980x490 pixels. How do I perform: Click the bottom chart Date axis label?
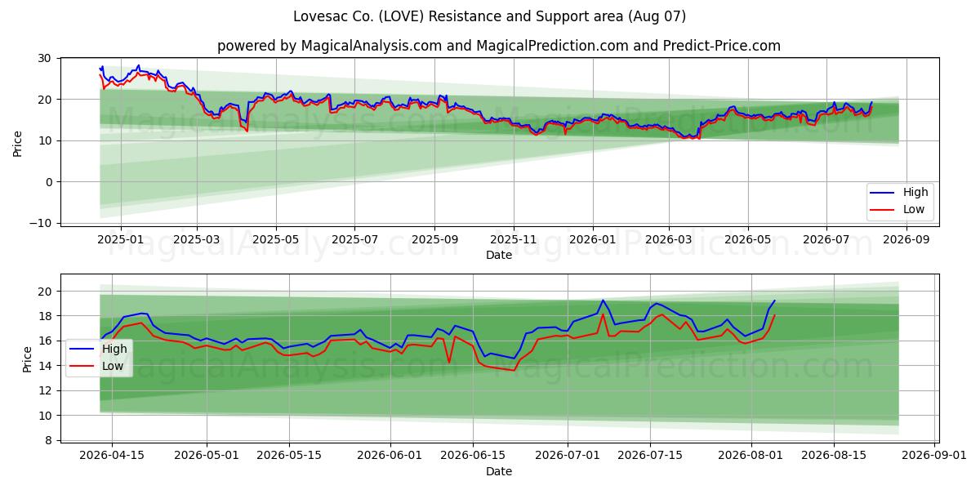pyautogui.click(x=499, y=471)
